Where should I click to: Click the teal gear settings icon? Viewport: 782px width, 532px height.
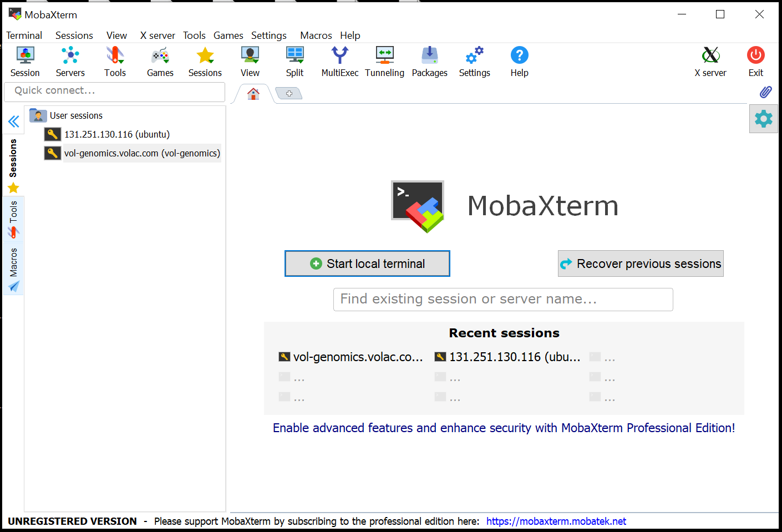(x=764, y=119)
